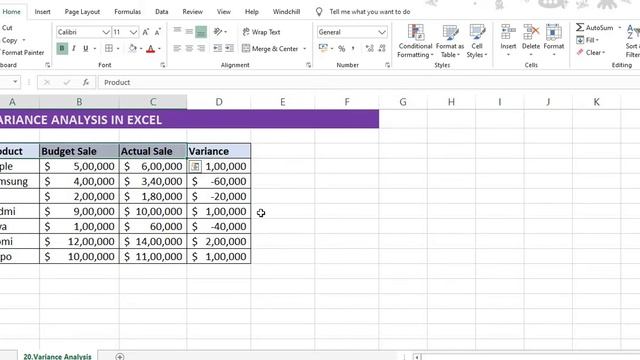This screenshot has height=360, width=640.
Task: Select Top Align icon
Action: coord(177,31)
